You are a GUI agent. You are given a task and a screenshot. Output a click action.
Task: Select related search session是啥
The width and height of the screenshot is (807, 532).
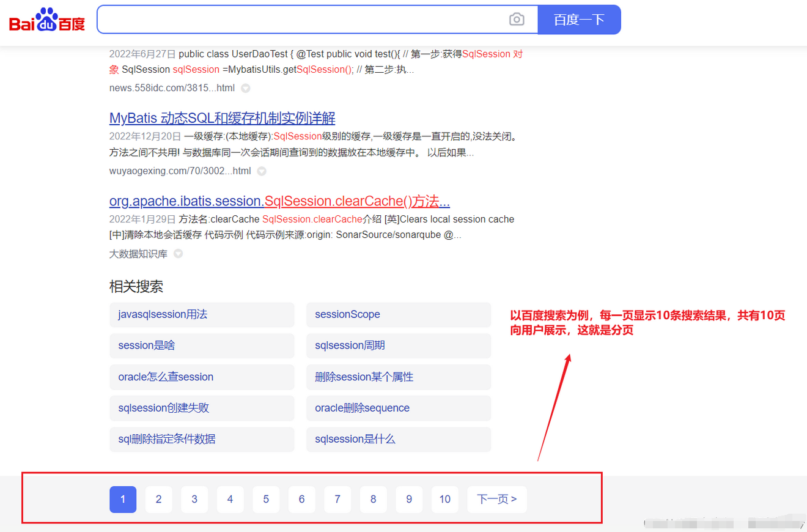point(202,345)
